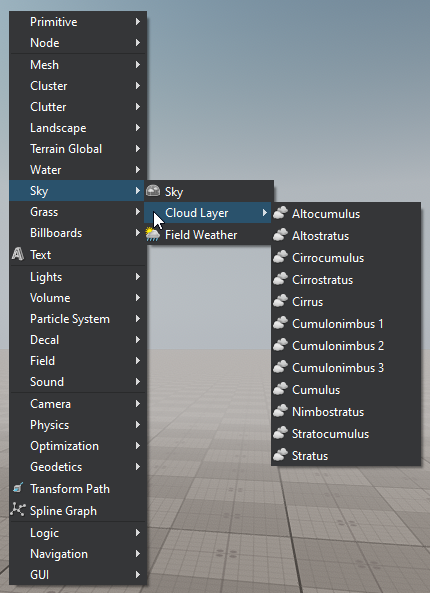Image resolution: width=430 pixels, height=593 pixels.
Task: Click the cloud icon beside Stratus
Action: click(x=280, y=455)
